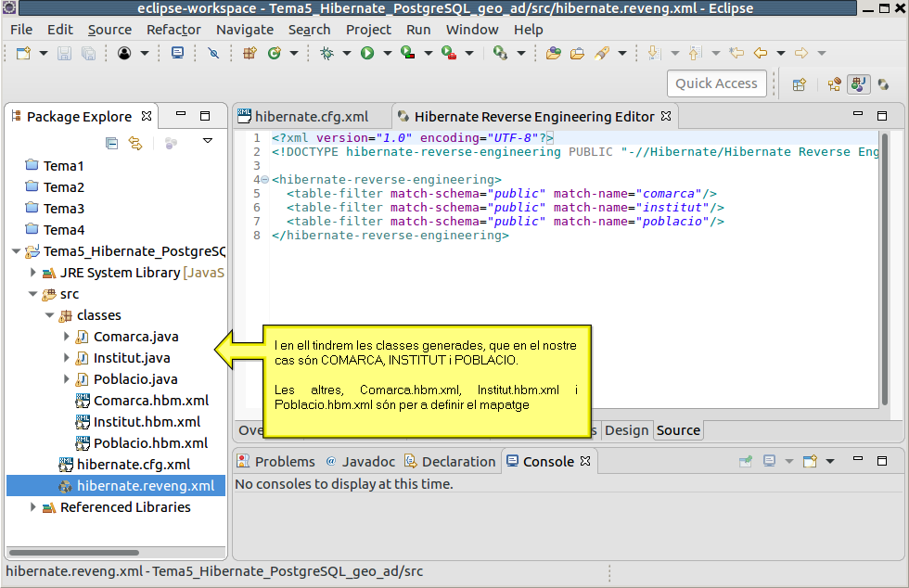Collapse the Tema5_Hibernate_PostgreSQL project node
The width and height of the screenshot is (909, 588).
coord(17,251)
